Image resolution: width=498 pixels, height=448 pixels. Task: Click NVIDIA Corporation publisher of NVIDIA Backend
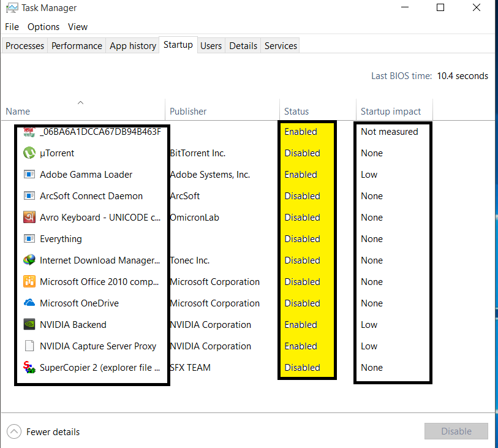(x=210, y=325)
